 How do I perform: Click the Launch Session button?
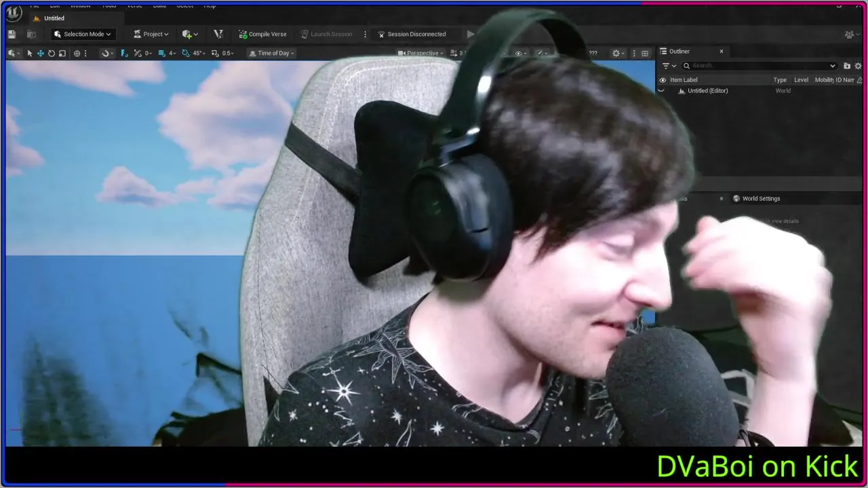(326, 34)
